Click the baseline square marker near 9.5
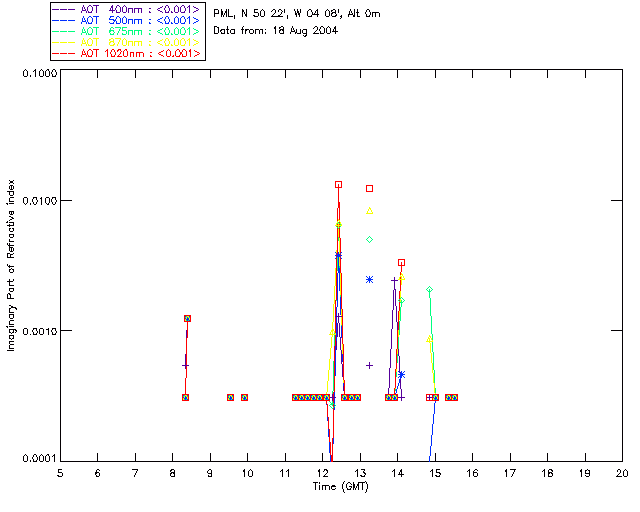Viewport: 640px width, 512px height. [230, 397]
